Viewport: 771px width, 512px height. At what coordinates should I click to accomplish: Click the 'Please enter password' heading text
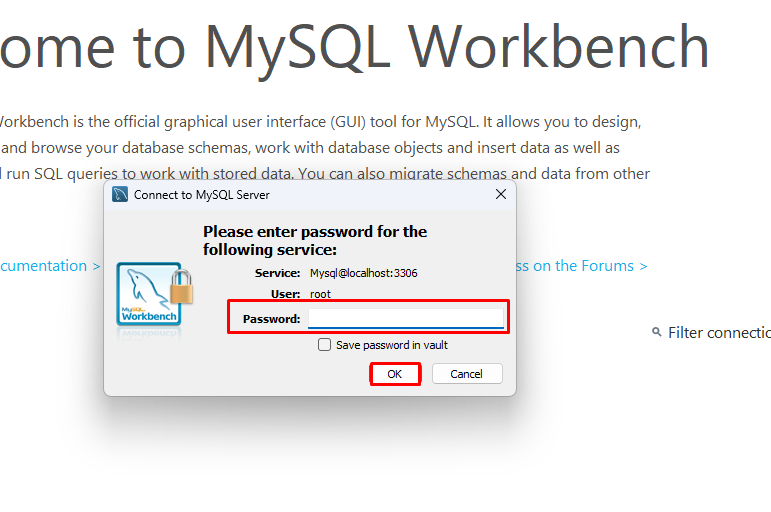click(x=315, y=241)
